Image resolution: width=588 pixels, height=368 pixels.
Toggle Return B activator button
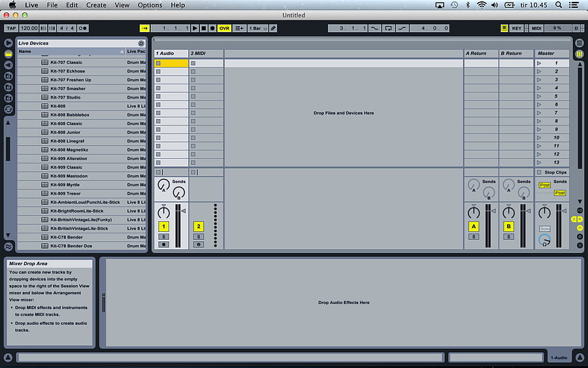tap(508, 226)
